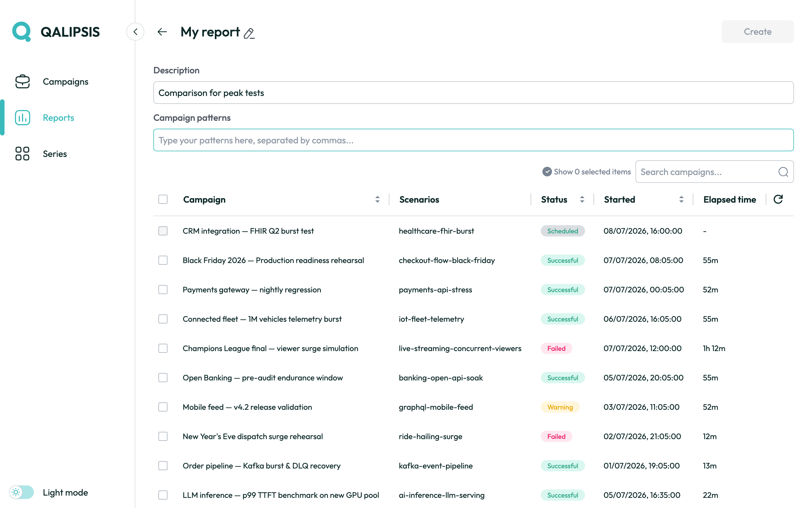Click the Scheduled status badge

(563, 231)
